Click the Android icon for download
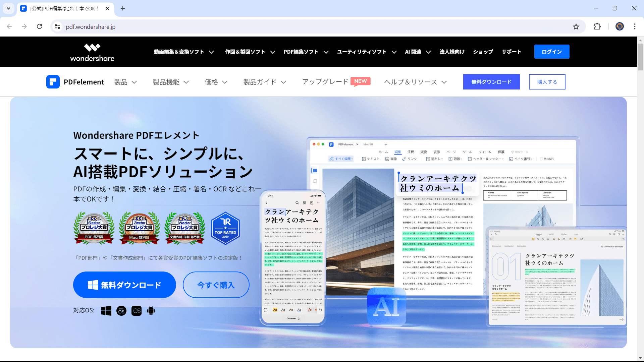The image size is (644, 362). click(151, 310)
